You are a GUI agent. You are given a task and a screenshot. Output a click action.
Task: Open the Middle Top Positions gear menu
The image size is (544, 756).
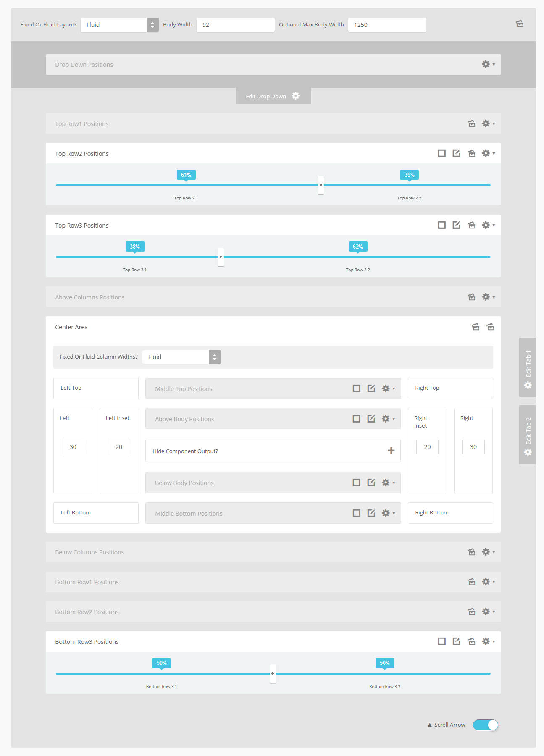coord(388,388)
